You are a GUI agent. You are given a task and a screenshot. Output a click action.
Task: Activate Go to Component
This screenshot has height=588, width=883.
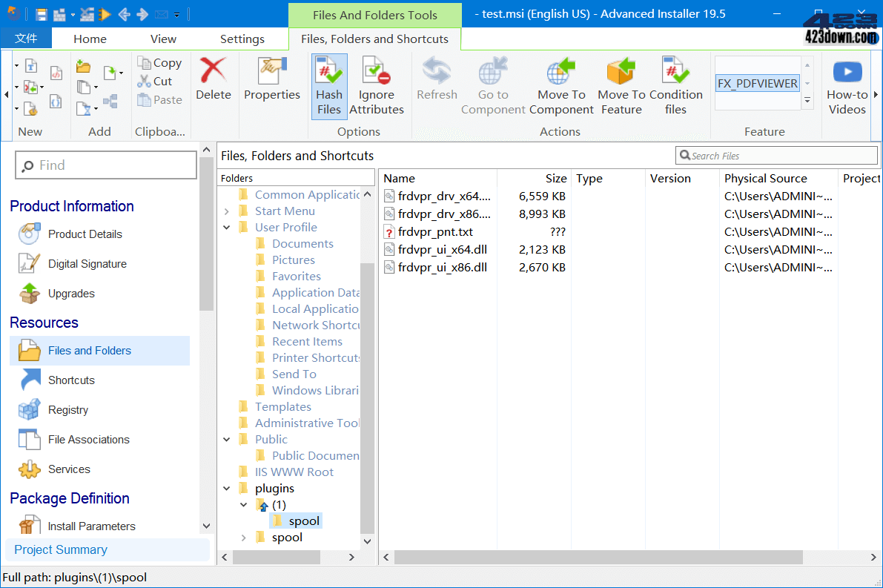pyautogui.click(x=492, y=85)
